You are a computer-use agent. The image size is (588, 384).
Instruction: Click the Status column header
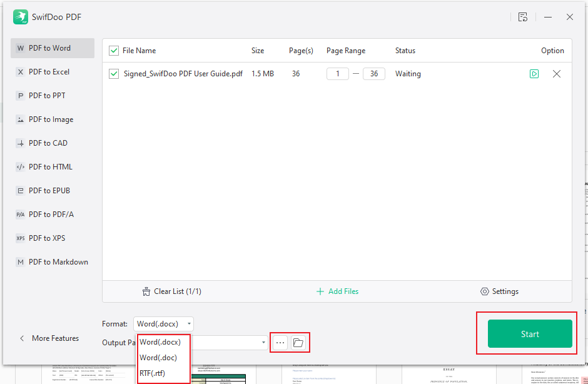pyautogui.click(x=405, y=51)
